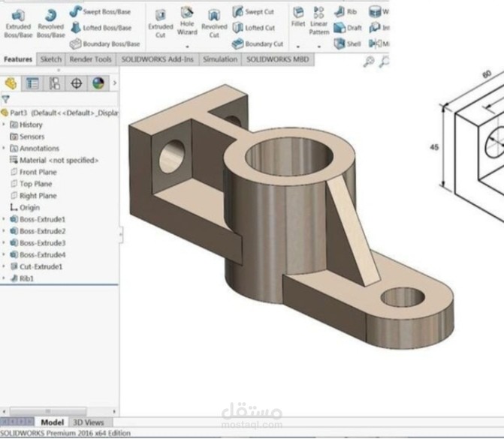Open the DimXpertManager crosshair tab icon
Screen dimensions: 504x439
pos(76,83)
